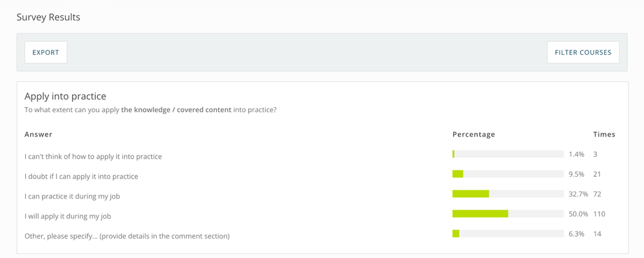
Task: Click the 72 times count value
Action: (x=598, y=194)
